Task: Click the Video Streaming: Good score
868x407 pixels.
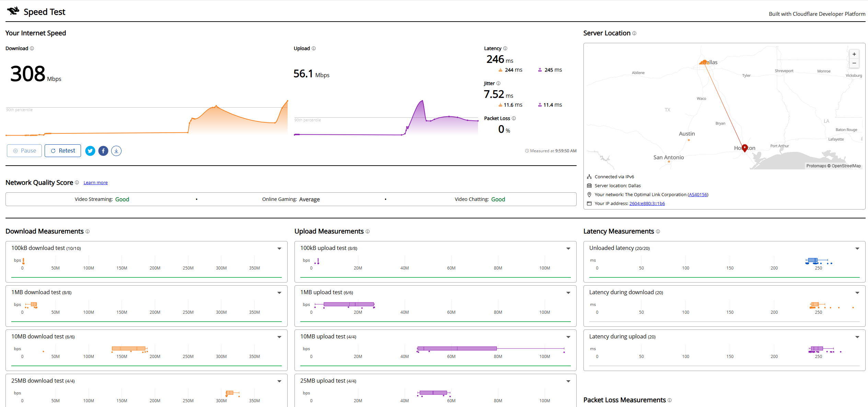Action: click(x=102, y=200)
